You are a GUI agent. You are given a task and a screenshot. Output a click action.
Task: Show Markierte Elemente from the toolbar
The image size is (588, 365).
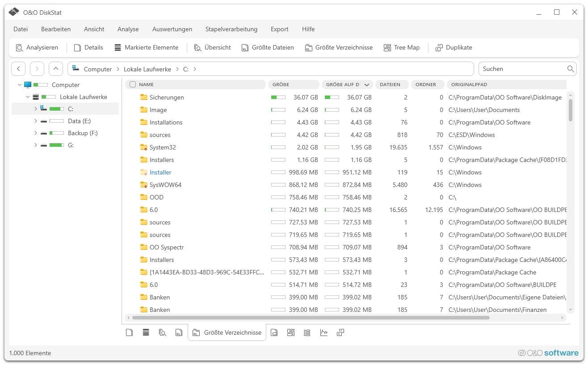click(146, 48)
